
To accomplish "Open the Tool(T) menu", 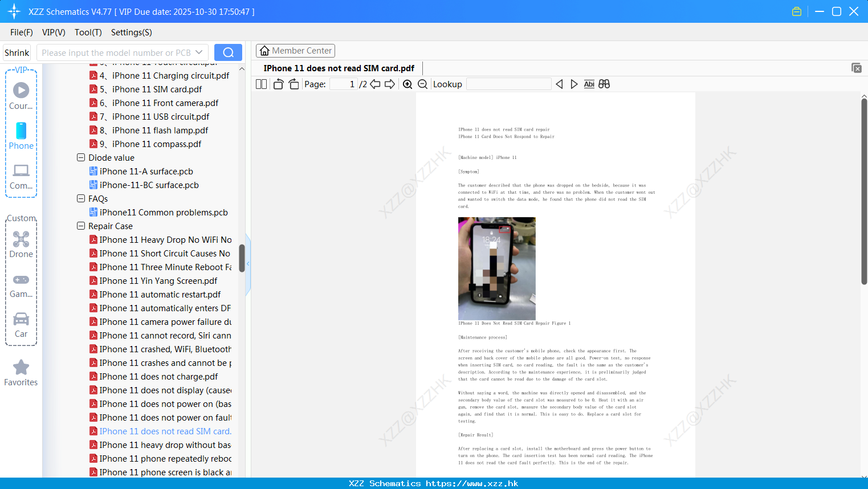I will coord(88,32).
